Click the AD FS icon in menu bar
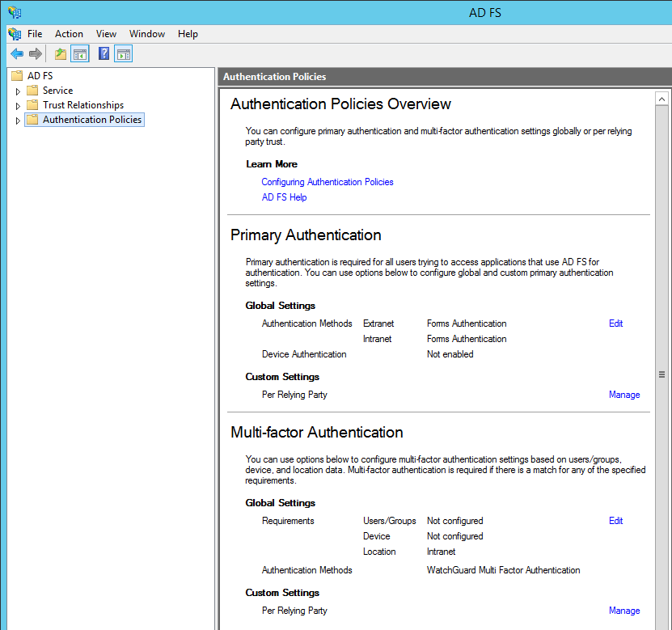Image resolution: width=672 pixels, height=630 pixels. tap(15, 34)
